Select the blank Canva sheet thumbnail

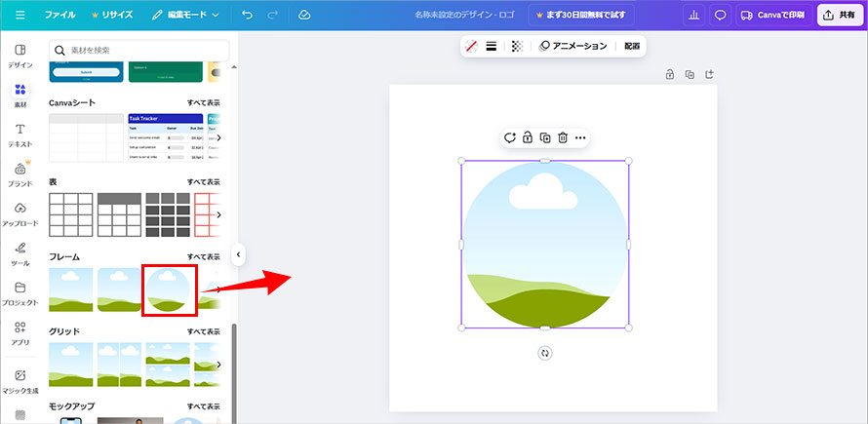click(x=87, y=137)
